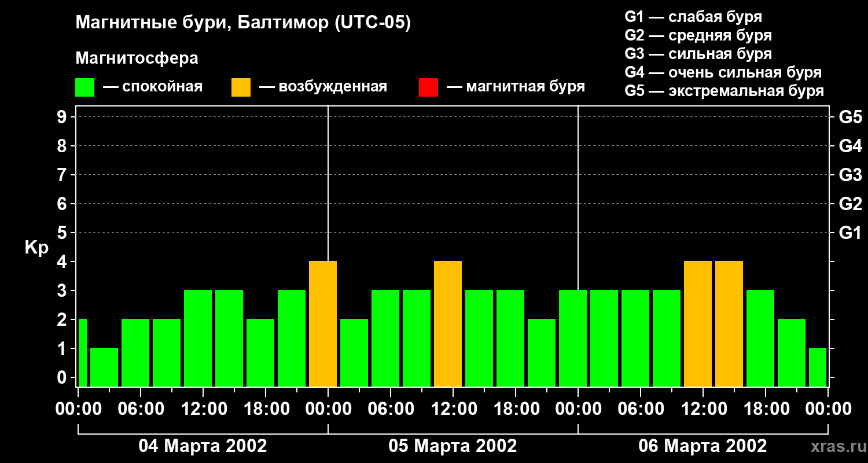Click the 'G3' label on the right axis
Screen dimensions: 868x463
coord(850,175)
